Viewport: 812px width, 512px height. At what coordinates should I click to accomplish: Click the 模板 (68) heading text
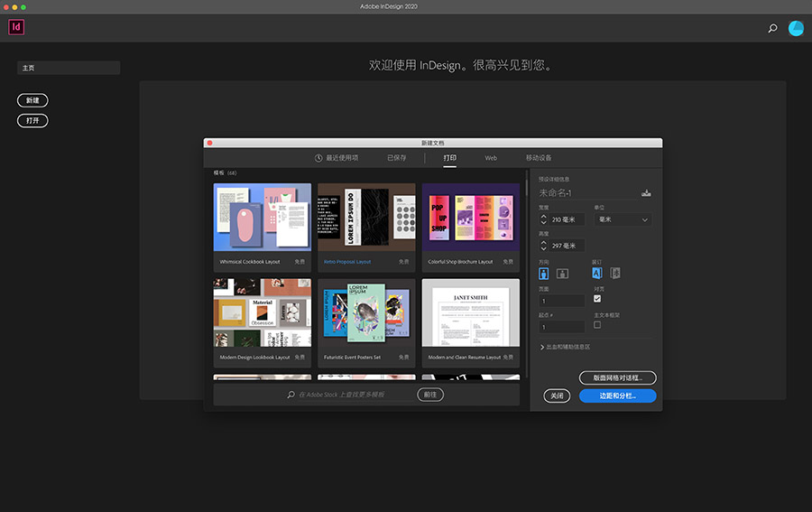pyautogui.click(x=226, y=173)
